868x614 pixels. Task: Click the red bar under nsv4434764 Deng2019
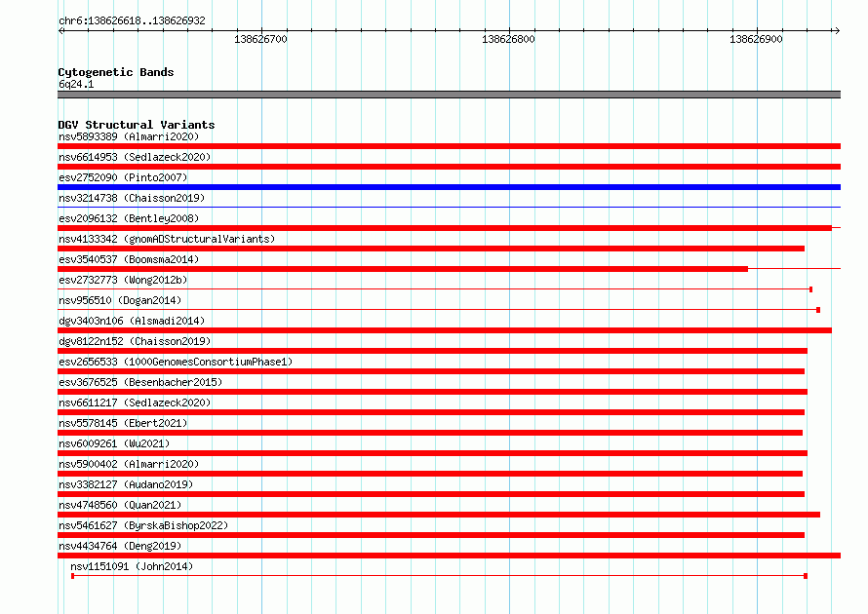449,556
